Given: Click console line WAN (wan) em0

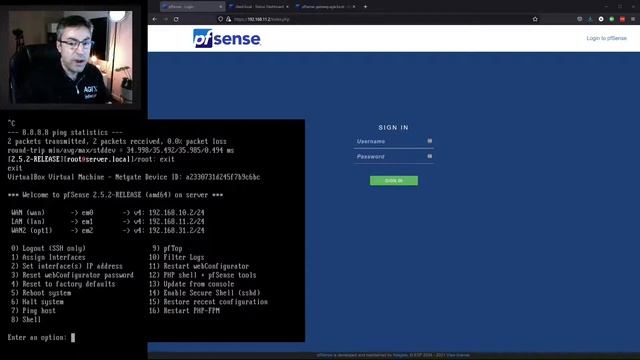Looking at the screenshot, I should 108,213.
